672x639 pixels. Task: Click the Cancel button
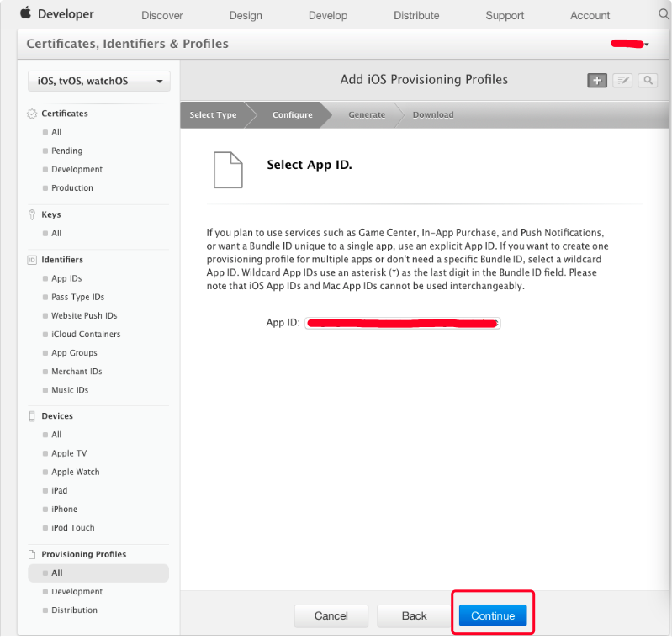(331, 615)
